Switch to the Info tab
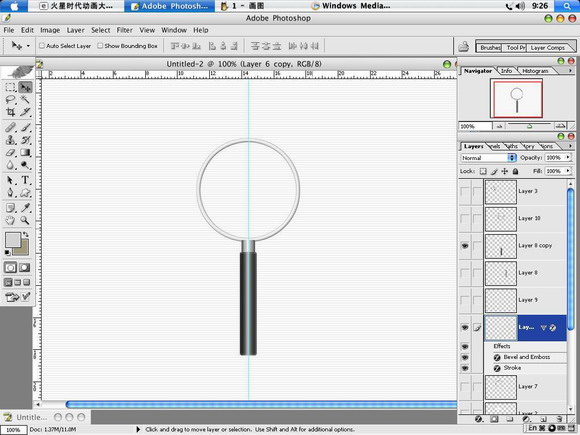 [506, 71]
